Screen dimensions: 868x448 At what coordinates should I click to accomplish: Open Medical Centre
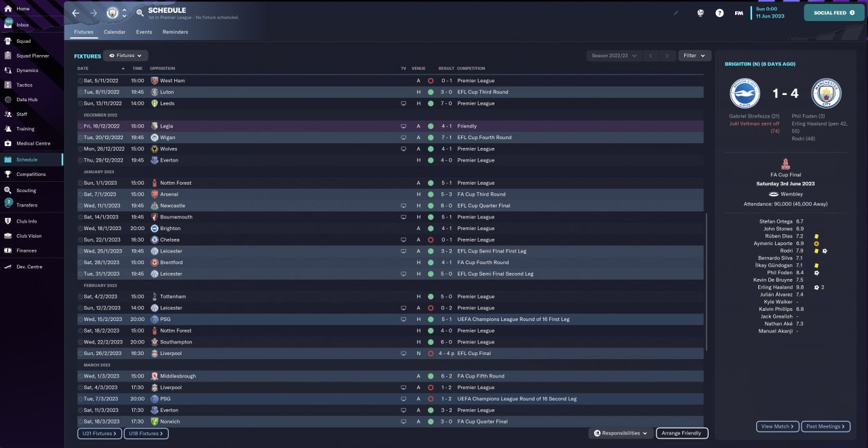tap(33, 143)
